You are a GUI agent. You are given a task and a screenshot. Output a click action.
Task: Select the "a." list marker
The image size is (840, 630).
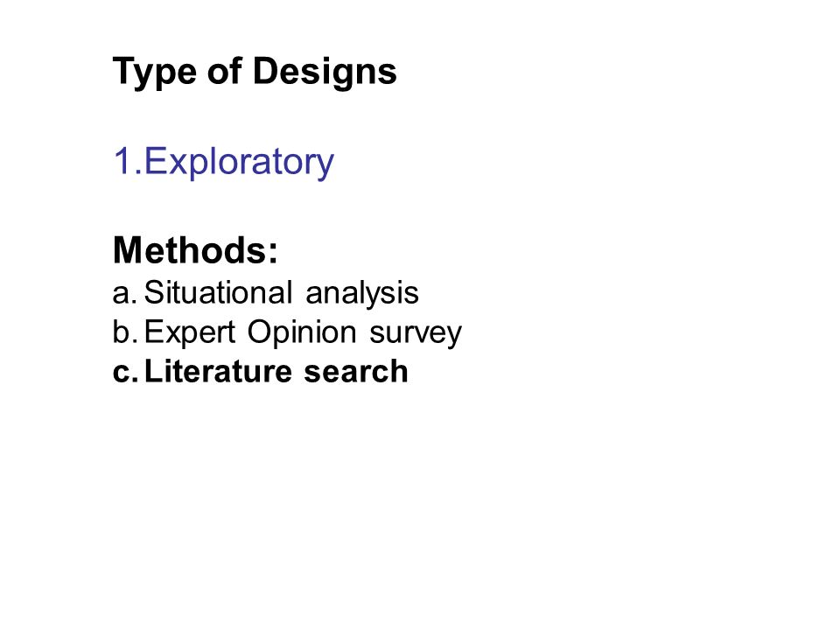tap(125, 294)
